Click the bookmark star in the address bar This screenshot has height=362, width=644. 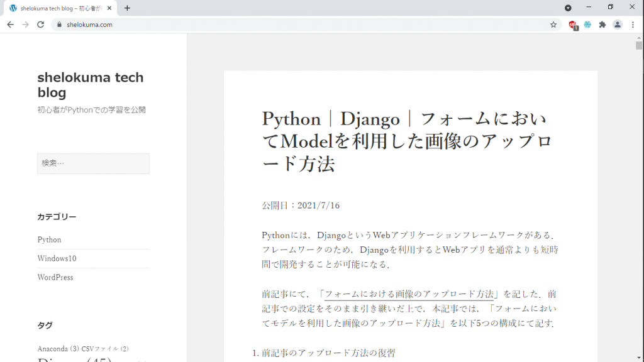553,25
